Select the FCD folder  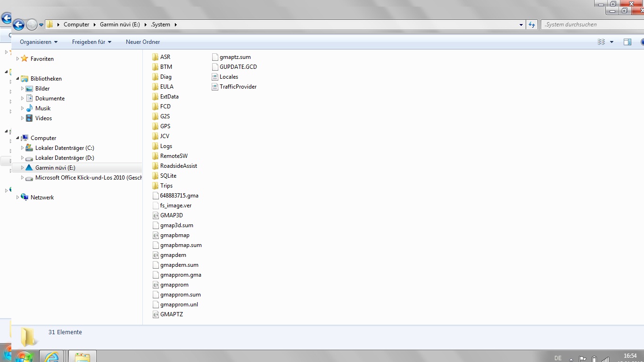tap(162, 107)
